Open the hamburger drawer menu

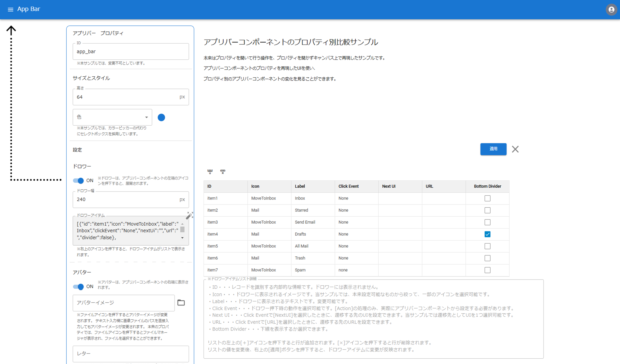click(x=10, y=9)
